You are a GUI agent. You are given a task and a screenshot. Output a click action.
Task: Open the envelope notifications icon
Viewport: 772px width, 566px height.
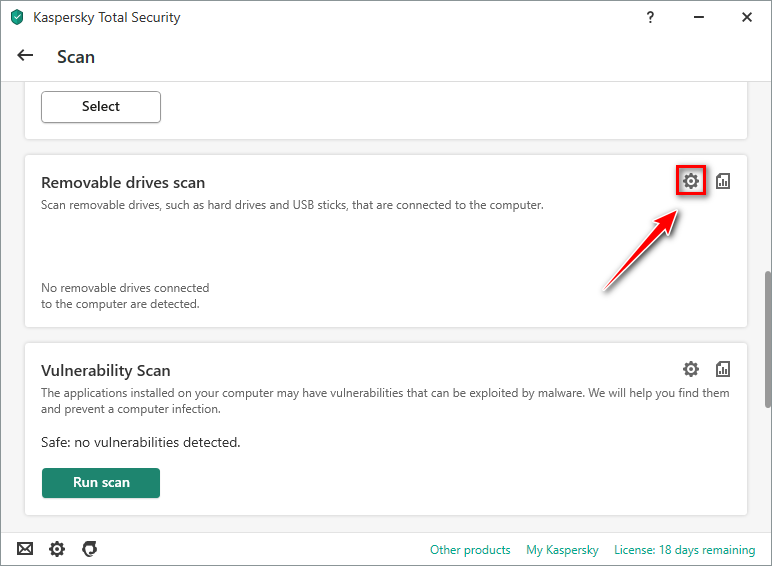pos(25,548)
